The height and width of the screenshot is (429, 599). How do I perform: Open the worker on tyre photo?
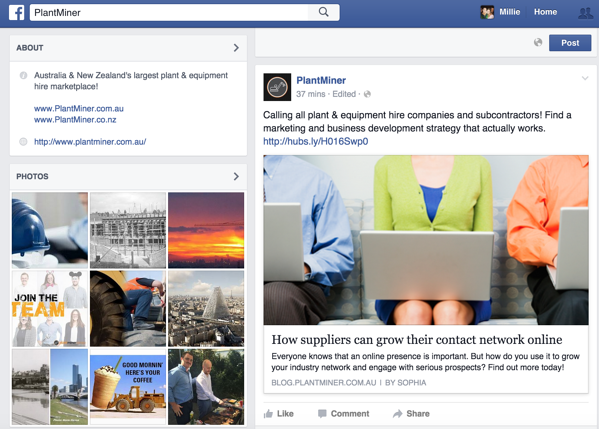point(128,308)
